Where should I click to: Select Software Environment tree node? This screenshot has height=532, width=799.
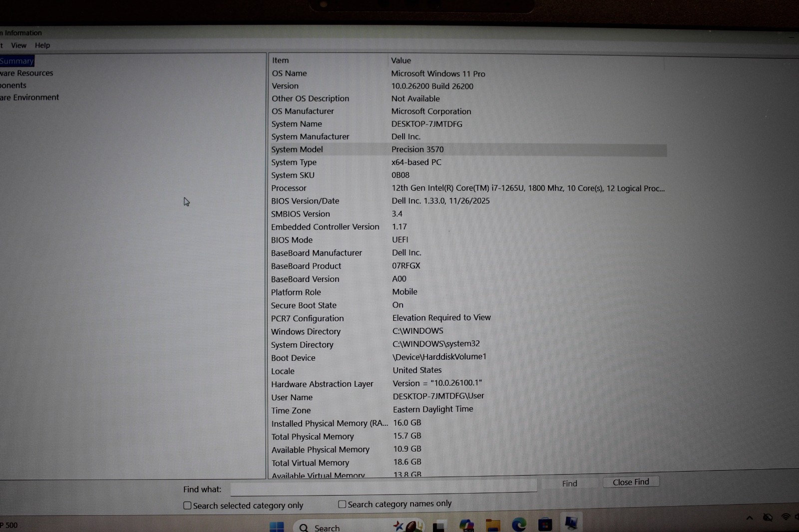pyautogui.click(x=29, y=97)
